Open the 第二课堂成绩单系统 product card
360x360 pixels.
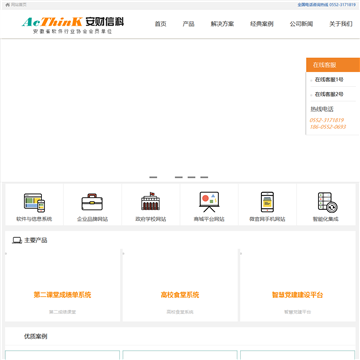(x=62, y=285)
